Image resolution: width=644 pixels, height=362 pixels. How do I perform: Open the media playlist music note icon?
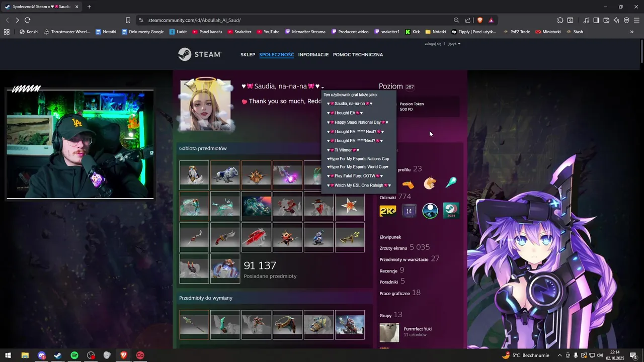coord(586,20)
